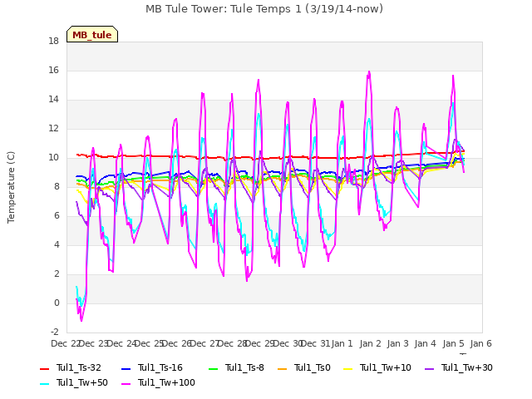Image resolution: width=532 pixels, height=399 pixels.
Task: Select the Tul1_Ts-16 legend text
Action: 160,367
